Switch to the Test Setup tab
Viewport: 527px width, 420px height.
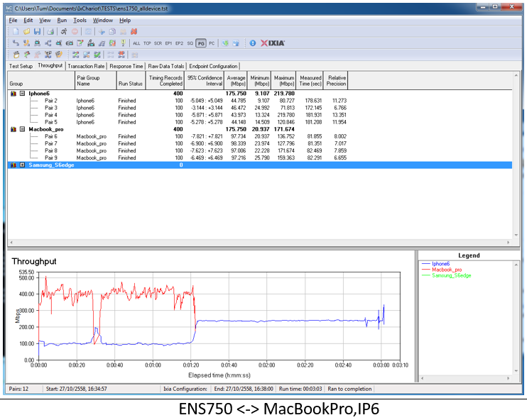tap(21, 66)
